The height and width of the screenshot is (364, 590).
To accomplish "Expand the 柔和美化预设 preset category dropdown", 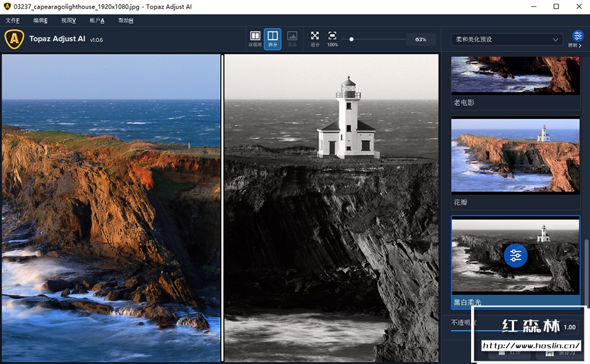I will click(507, 40).
